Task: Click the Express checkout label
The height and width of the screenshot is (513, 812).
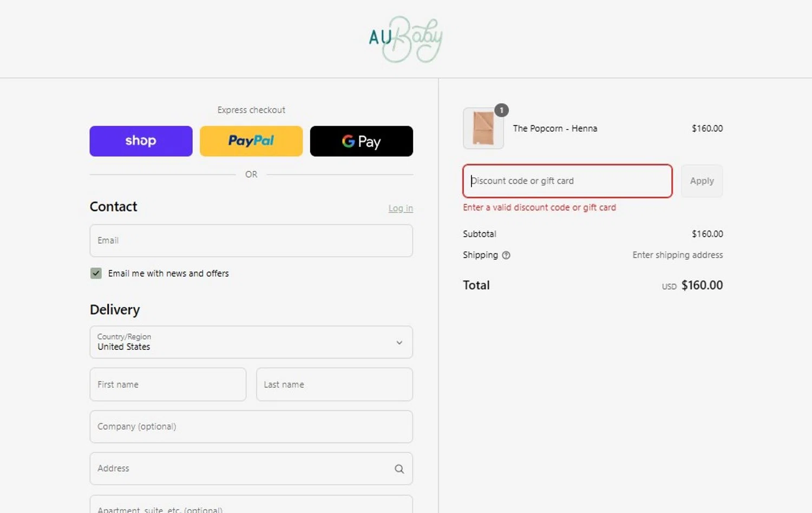Action: 251,110
